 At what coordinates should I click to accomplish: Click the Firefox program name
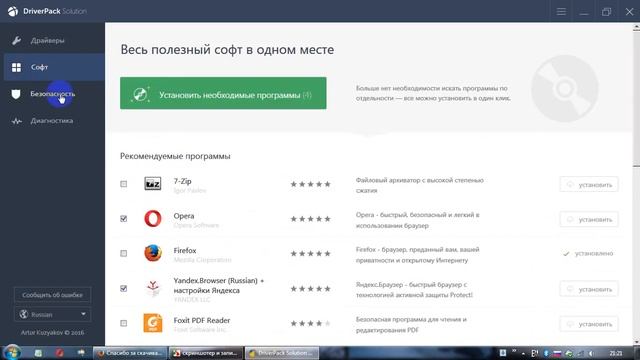[185, 251]
